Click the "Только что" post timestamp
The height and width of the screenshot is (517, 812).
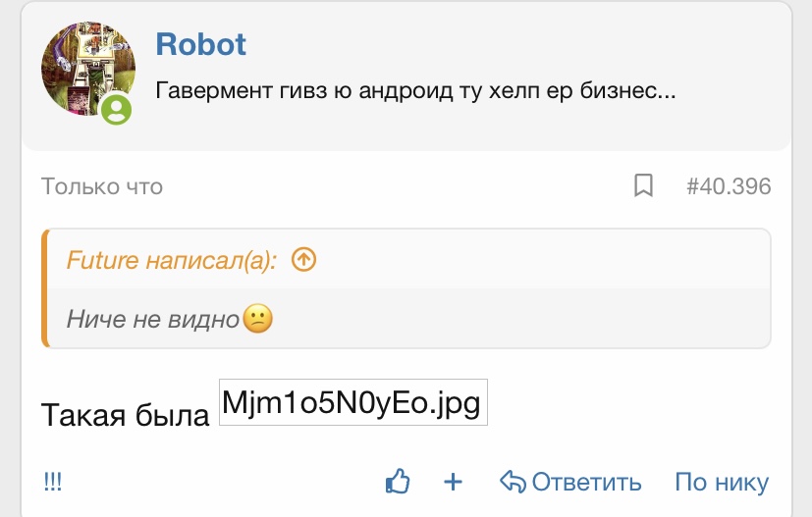[101, 185]
